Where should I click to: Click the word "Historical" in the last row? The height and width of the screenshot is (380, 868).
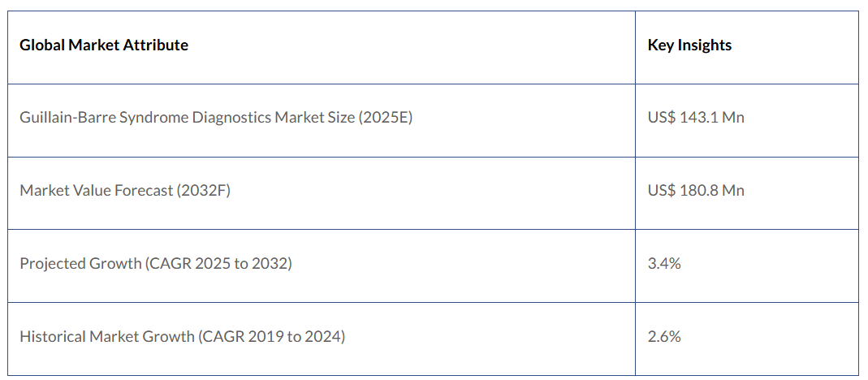coord(50,336)
